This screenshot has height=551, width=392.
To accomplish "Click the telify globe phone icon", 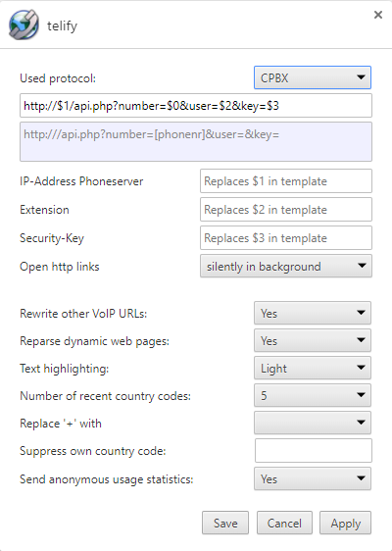I will (x=24, y=25).
